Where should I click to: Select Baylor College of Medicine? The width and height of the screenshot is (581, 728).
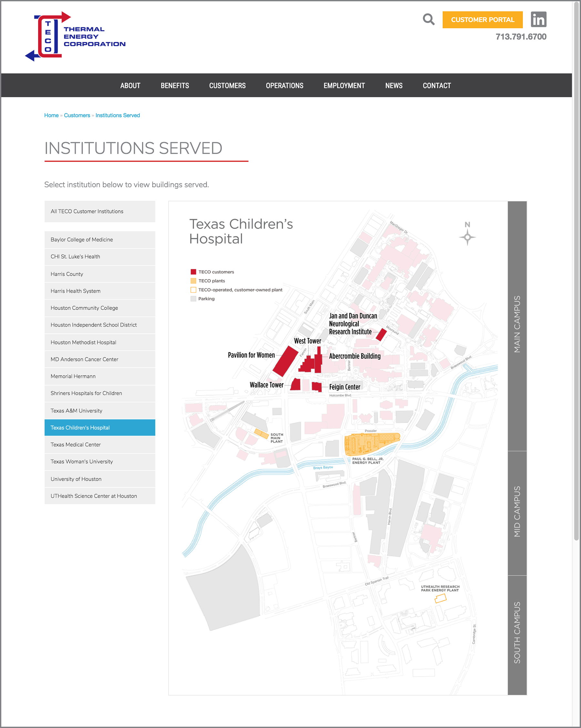click(x=100, y=240)
